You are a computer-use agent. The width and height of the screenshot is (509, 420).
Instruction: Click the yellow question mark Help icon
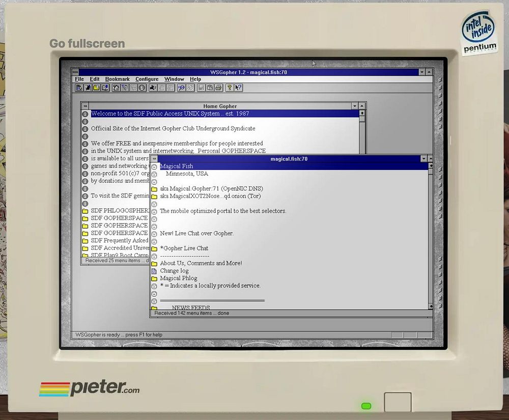pyautogui.click(x=229, y=88)
